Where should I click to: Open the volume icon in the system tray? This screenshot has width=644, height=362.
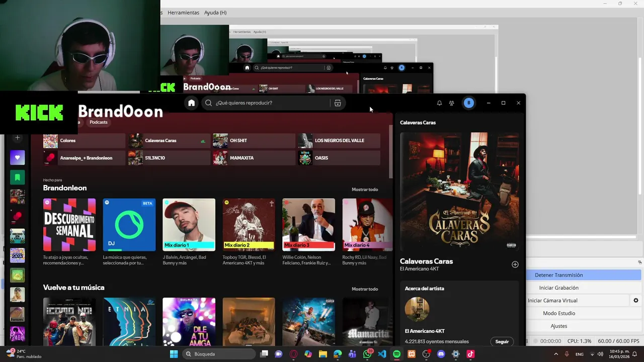tap(600, 354)
